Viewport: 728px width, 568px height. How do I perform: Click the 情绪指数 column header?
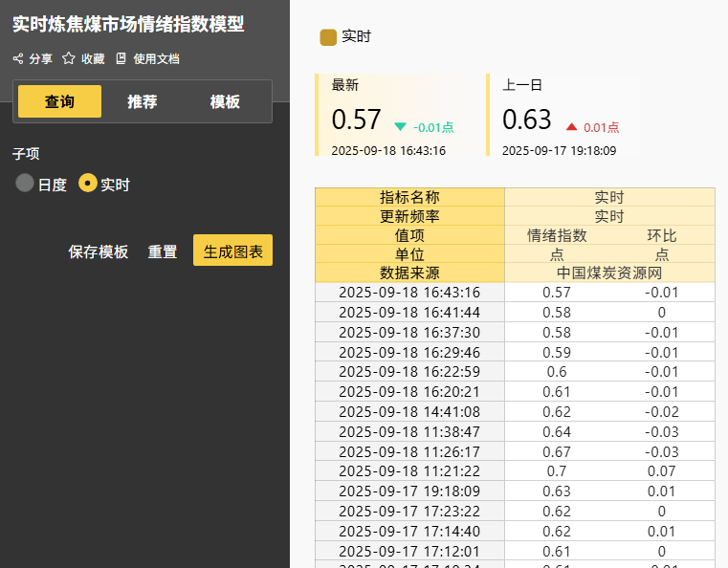557,234
